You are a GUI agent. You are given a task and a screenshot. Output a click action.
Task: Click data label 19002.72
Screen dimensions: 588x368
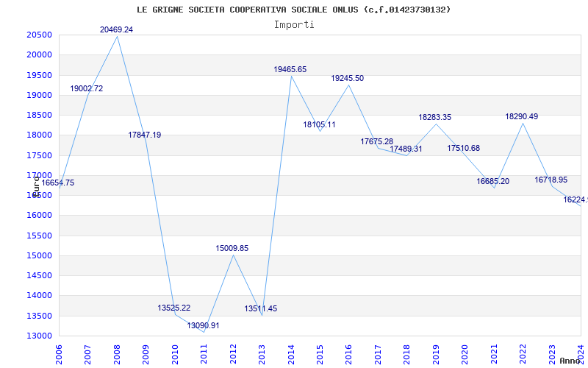click(x=86, y=88)
